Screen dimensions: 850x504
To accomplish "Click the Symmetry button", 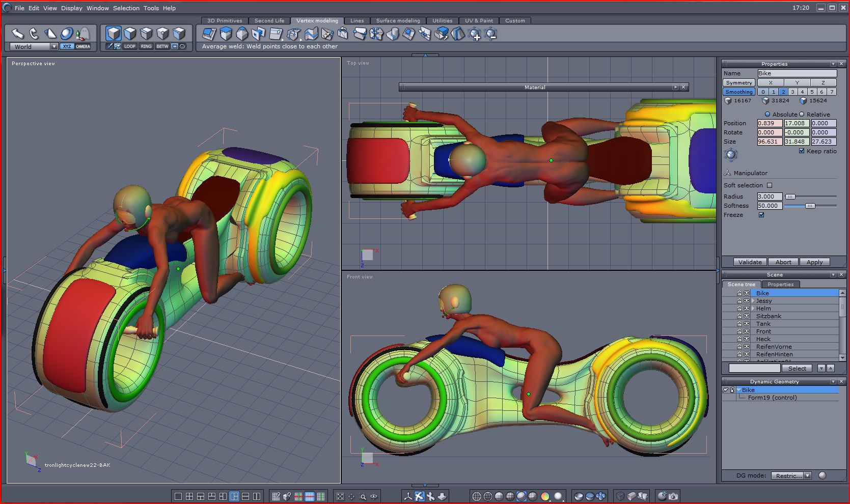I will (738, 82).
